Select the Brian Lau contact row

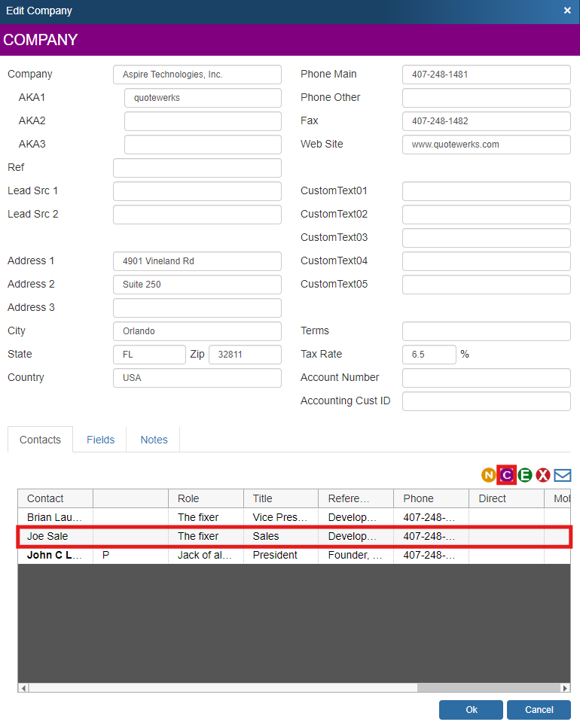click(x=55, y=517)
